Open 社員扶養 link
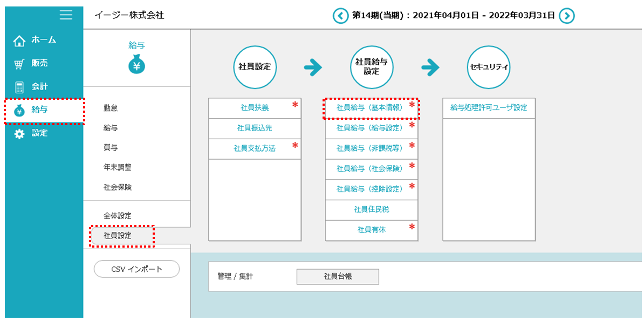644x328 pixels. [x=255, y=108]
